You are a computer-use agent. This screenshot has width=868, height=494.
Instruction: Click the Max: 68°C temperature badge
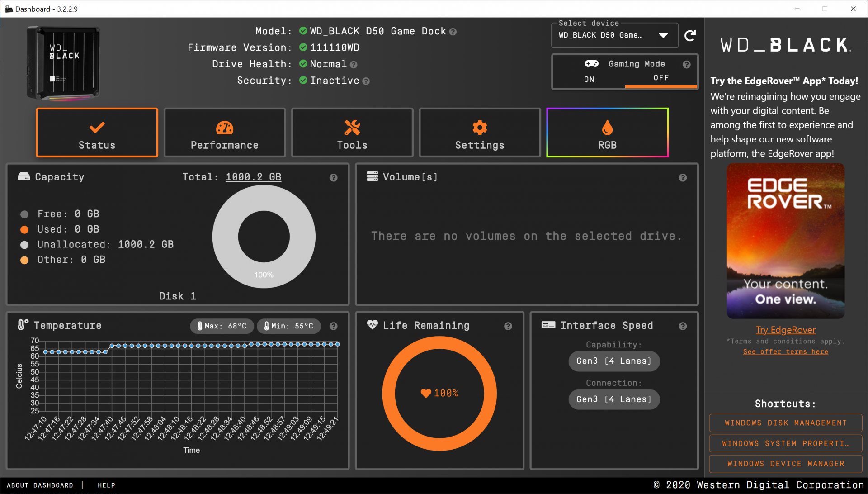[x=222, y=326]
